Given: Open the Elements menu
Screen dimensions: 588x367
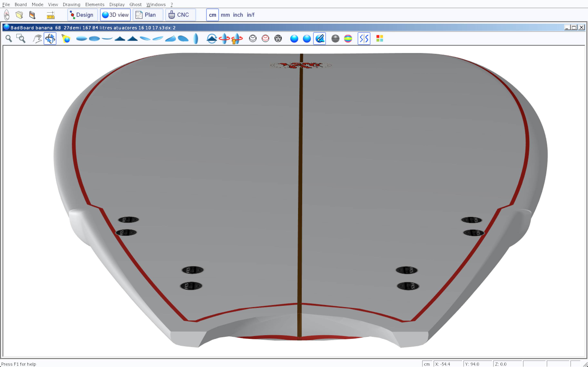Looking at the screenshot, I should coord(95,4).
